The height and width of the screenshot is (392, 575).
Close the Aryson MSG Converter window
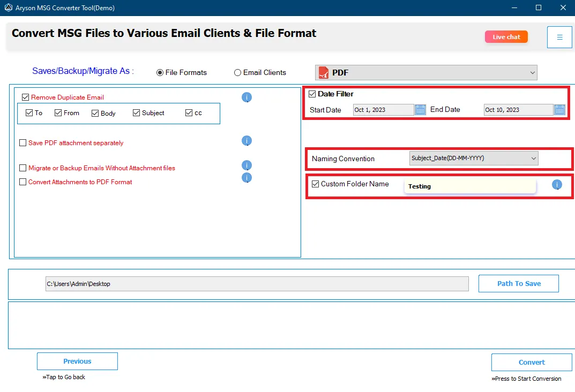click(563, 7)
